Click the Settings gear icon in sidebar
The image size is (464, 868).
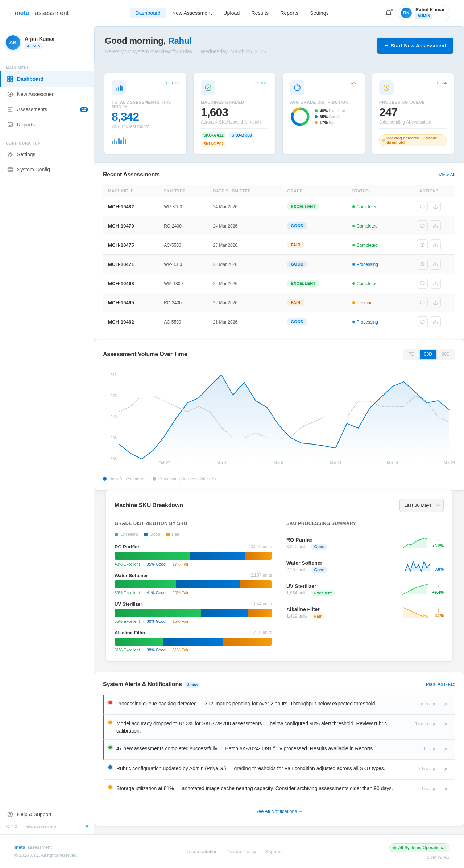10,154
